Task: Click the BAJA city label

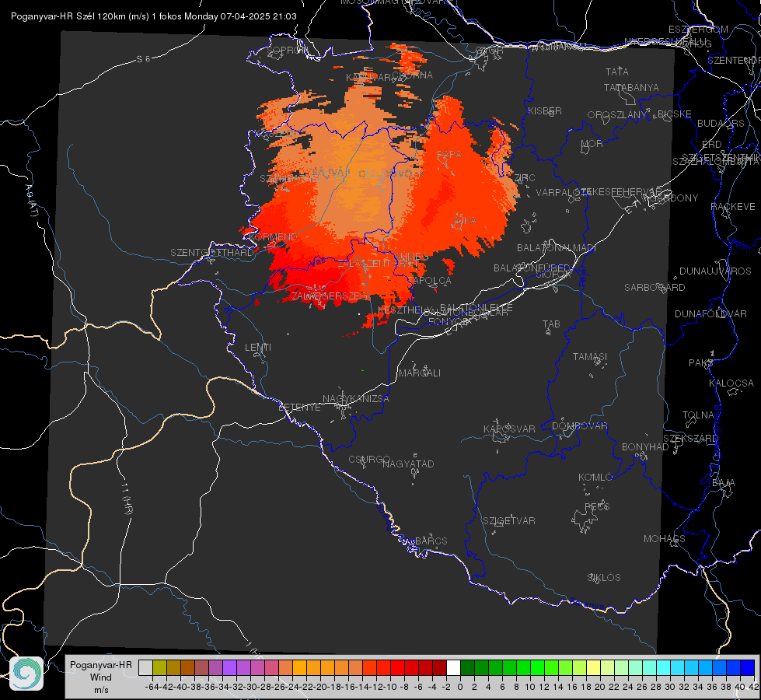Action: [x=724, y=483]
